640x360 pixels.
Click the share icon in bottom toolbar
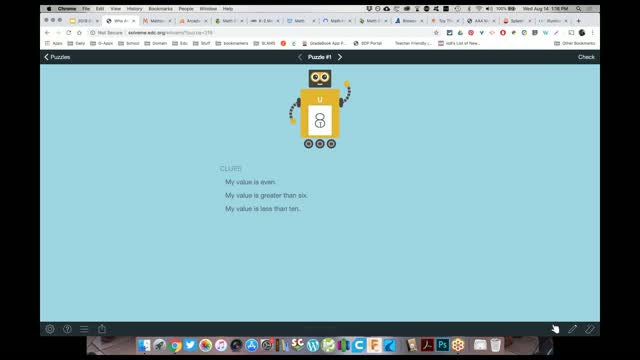pyautogui.click(x=102, y=329)
